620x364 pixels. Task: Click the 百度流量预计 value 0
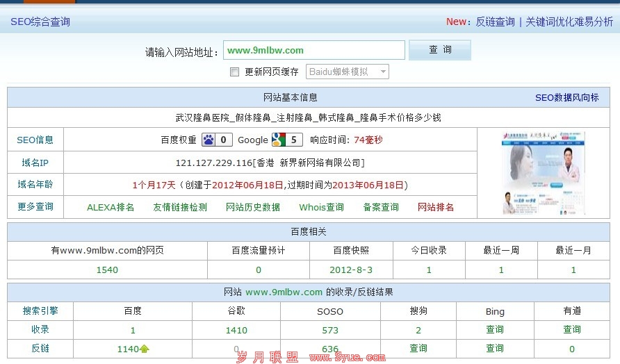[258, 270]
